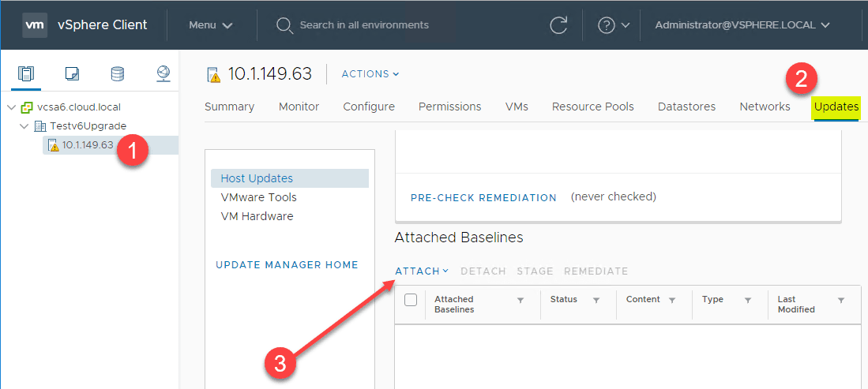The image size is (868, 389).
Task: Open UPDATE MANAGER HOME link
Action: tap(287, 265)
